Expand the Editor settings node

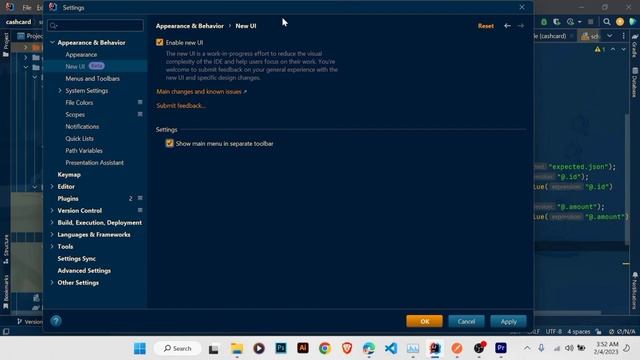(x=52, y=187)
